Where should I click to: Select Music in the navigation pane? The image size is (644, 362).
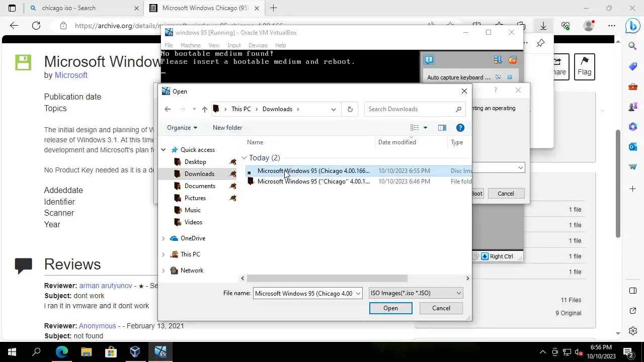192,210
